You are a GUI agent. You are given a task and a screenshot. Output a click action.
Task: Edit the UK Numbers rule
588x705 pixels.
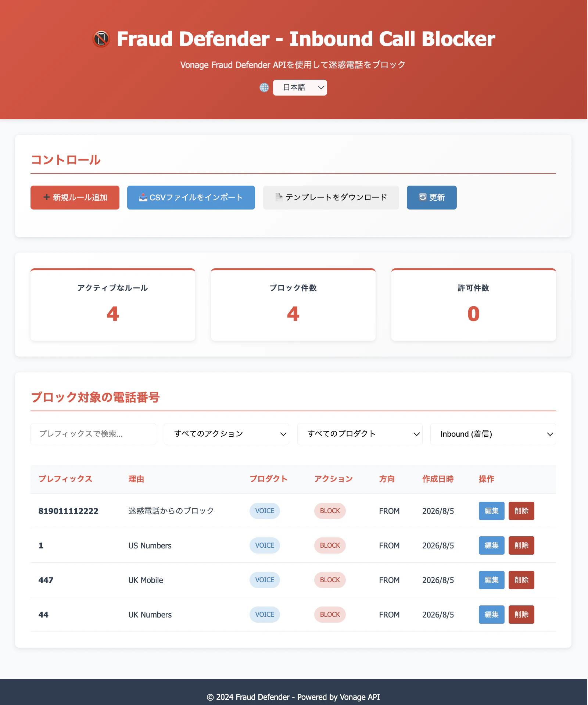492,615
